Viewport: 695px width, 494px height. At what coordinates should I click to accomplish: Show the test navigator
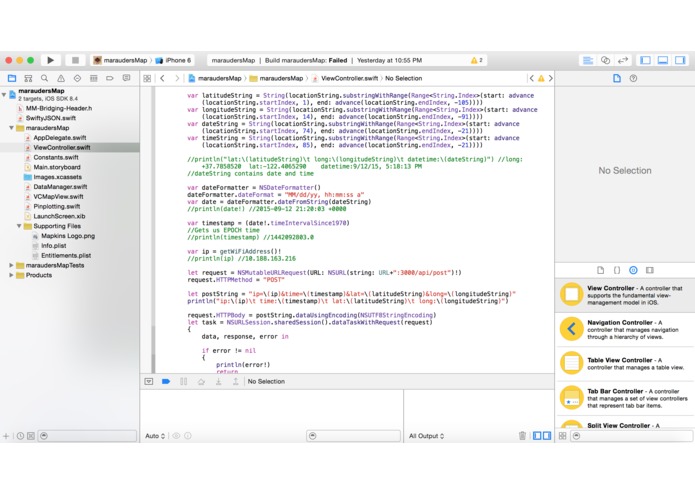pyautogui.click(x=77, y=78)
